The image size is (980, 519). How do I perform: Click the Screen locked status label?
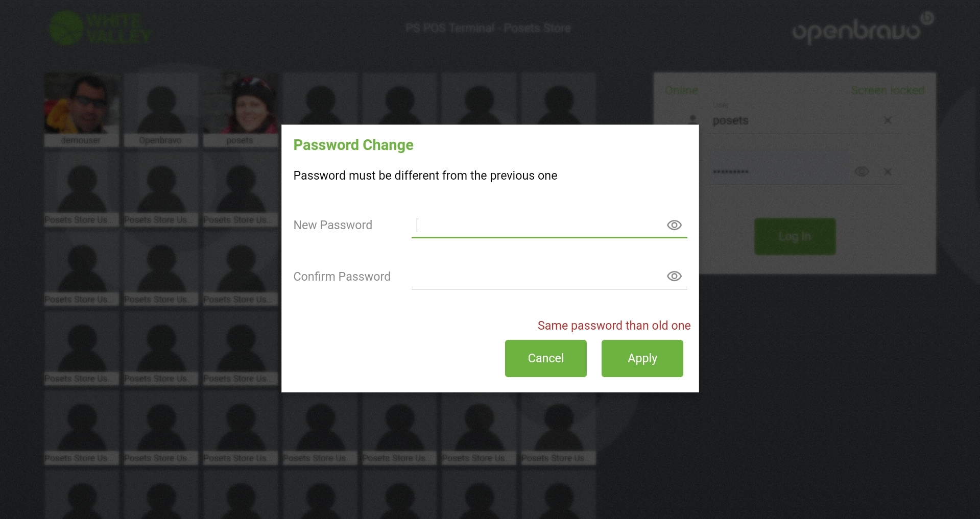pos(887,90)
